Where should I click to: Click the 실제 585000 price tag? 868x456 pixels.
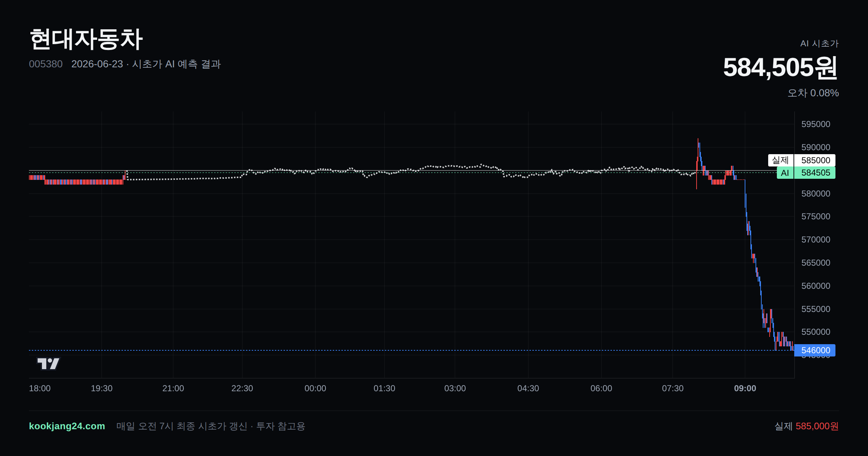(x=801, y=160)
